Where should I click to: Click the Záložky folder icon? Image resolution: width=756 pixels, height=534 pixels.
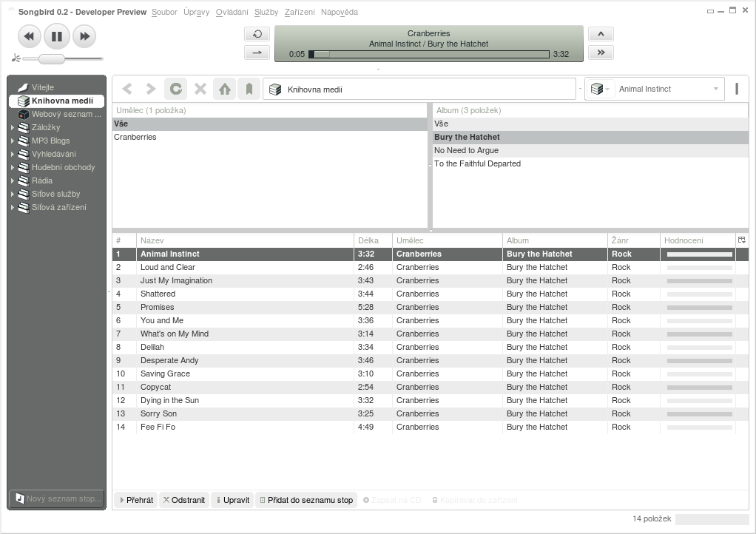coord(24,128)
